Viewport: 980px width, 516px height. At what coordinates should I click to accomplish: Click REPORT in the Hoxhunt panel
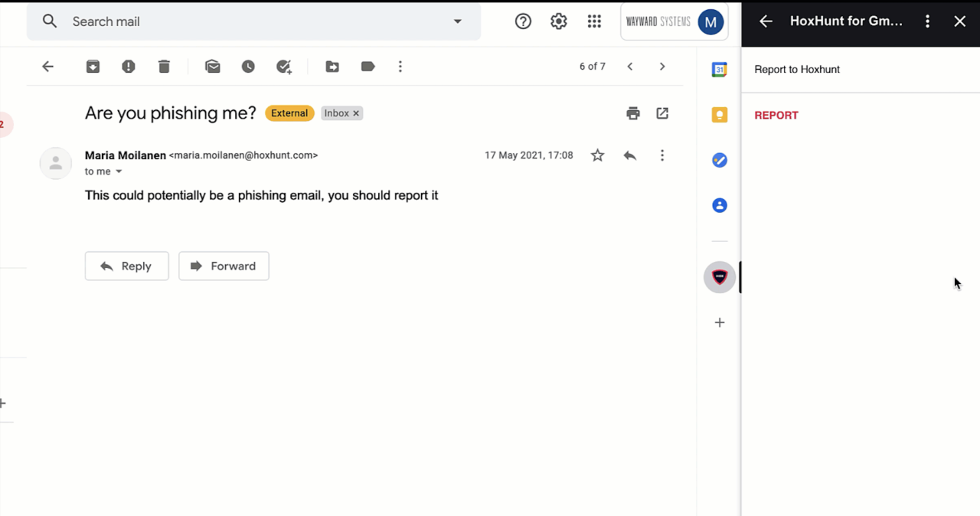pos(776,115)
